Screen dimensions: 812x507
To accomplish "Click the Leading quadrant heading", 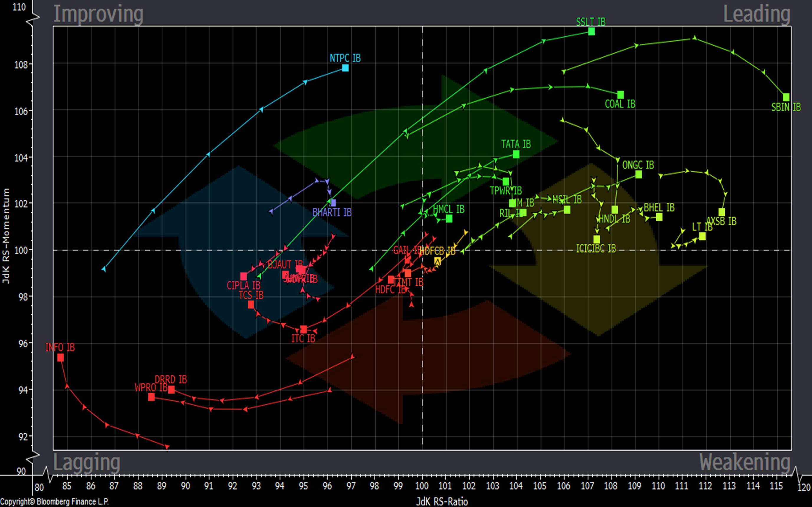I will click(x=756, y=14).
